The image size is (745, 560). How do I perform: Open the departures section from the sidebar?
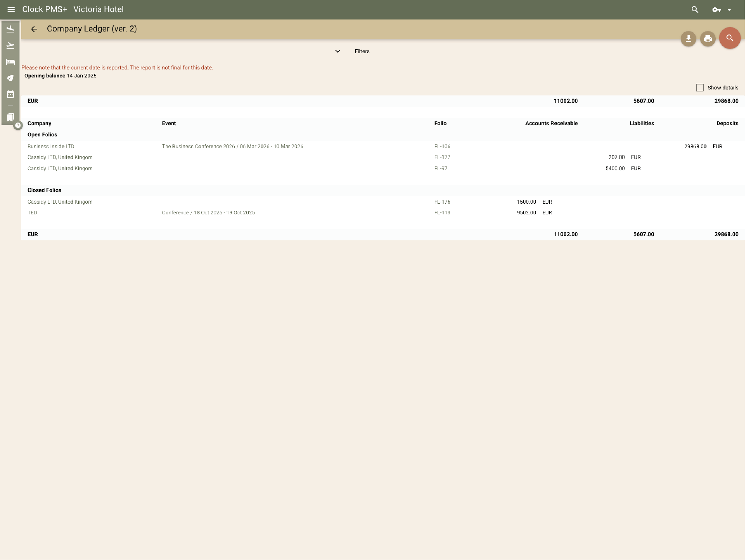coord(10,45)
